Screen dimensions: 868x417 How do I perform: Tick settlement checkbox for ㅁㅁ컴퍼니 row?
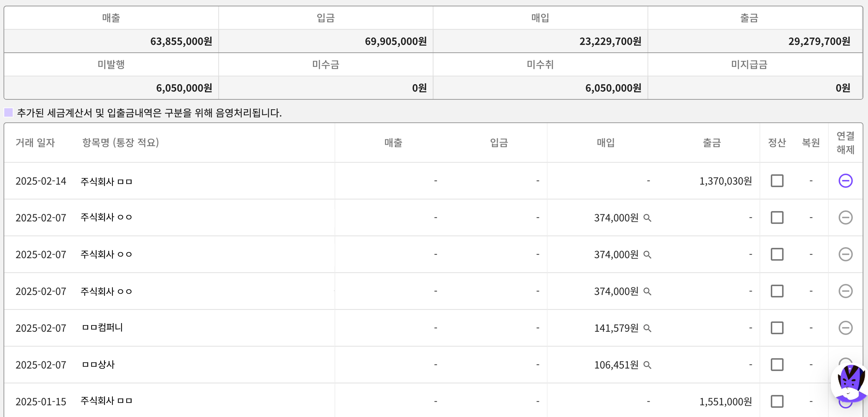tap(777, 328)
